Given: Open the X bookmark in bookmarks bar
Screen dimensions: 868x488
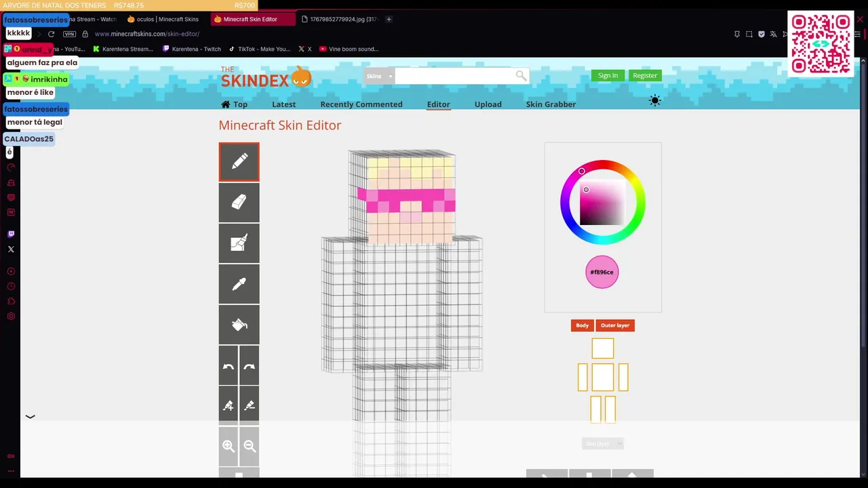Looking at the screenshot, I should click(x=305, y=49).
